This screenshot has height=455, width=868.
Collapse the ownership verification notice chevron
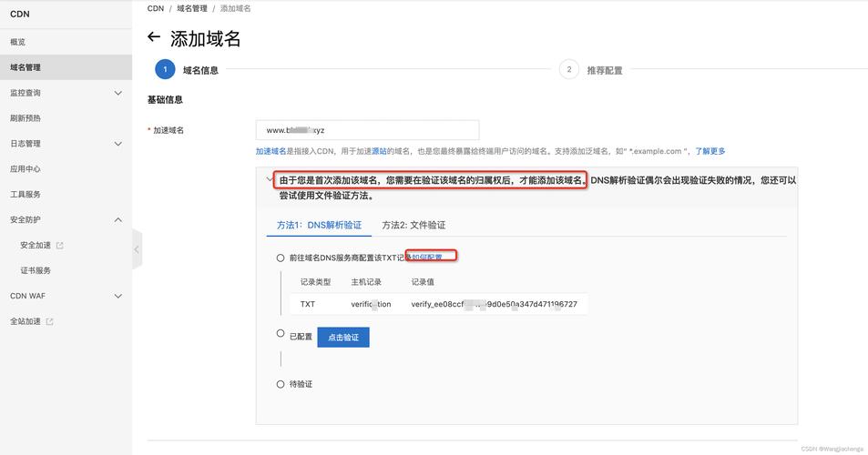(x=269, y=179)
